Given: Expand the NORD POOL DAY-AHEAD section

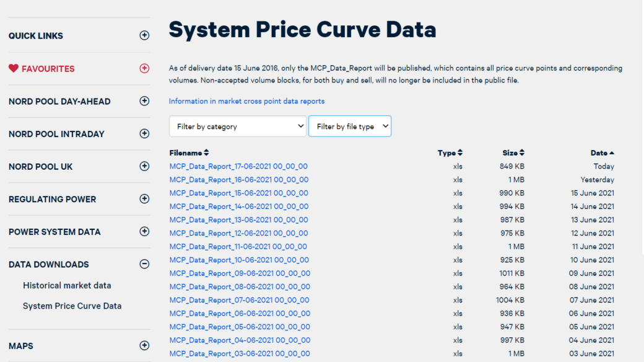Looking at the screenshot, I should 60,101.
